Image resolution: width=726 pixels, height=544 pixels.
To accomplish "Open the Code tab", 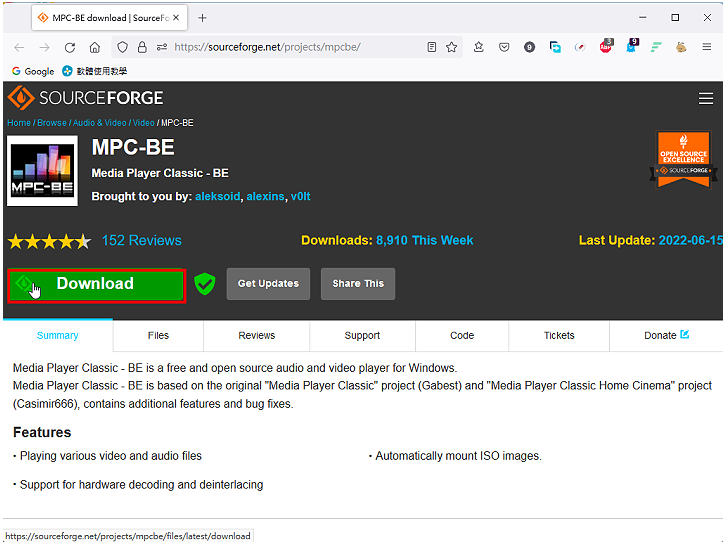I will click(x=462, y=335).
